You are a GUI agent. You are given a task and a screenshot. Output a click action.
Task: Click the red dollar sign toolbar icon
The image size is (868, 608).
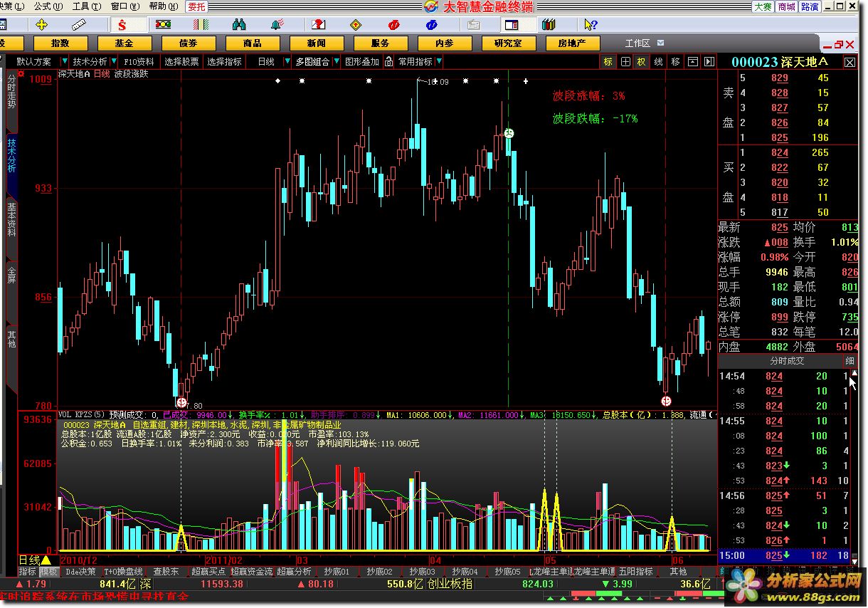[122, 25]
